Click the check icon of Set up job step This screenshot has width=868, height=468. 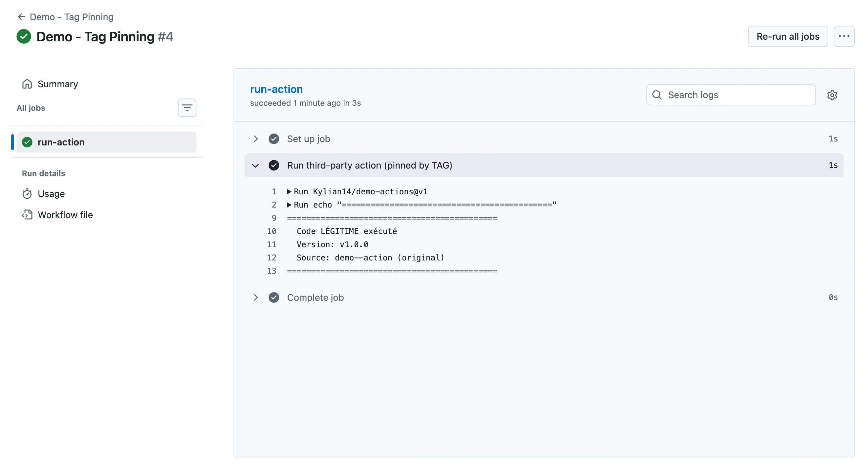(x=274, y=139)
